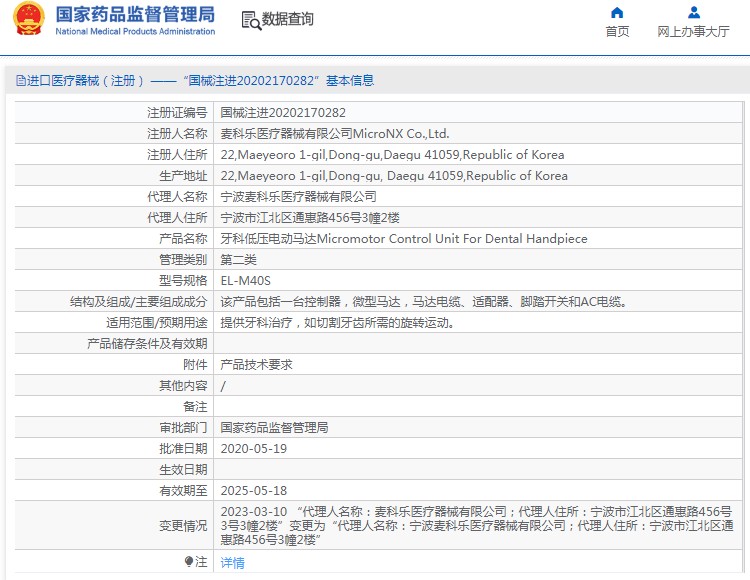750x580 pixels.
Task: Select approving department 国家药品监督管理局 cell
Action: point(274,427)
